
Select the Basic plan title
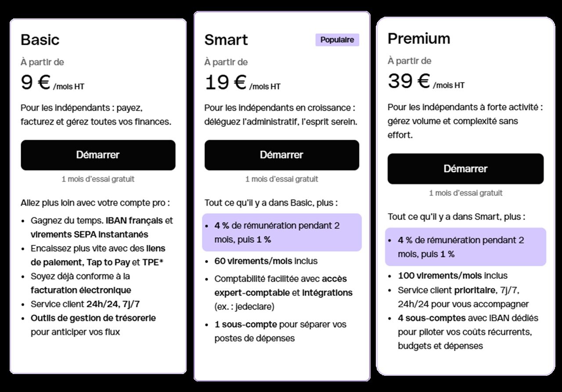(x=40, y=40)
